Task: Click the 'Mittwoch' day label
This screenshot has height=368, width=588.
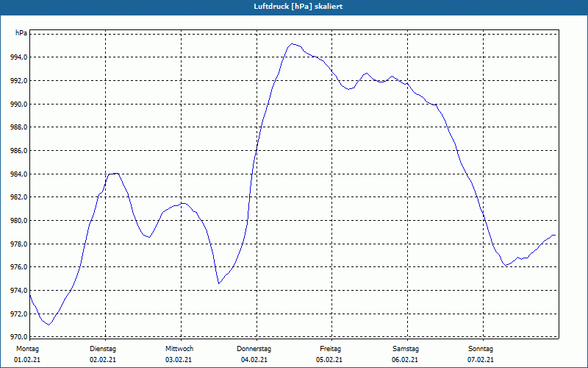Action: point(179,349)
